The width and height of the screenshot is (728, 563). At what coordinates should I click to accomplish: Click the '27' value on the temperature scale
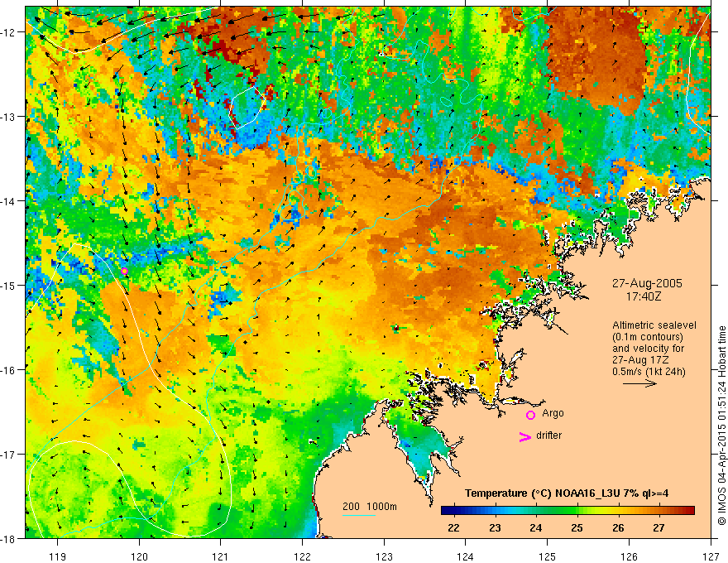[659, 527]
